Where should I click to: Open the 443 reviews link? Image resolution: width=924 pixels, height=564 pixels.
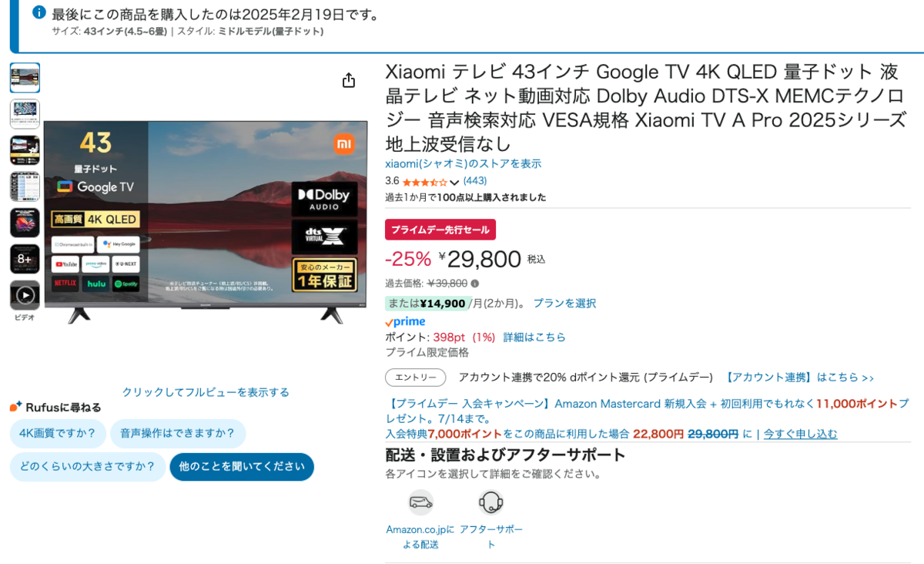474,181
